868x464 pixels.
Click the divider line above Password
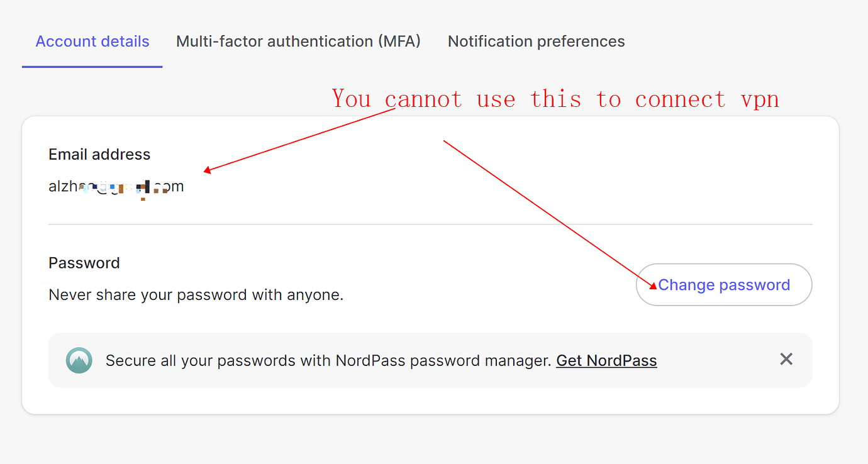click(x=430, y=224)
